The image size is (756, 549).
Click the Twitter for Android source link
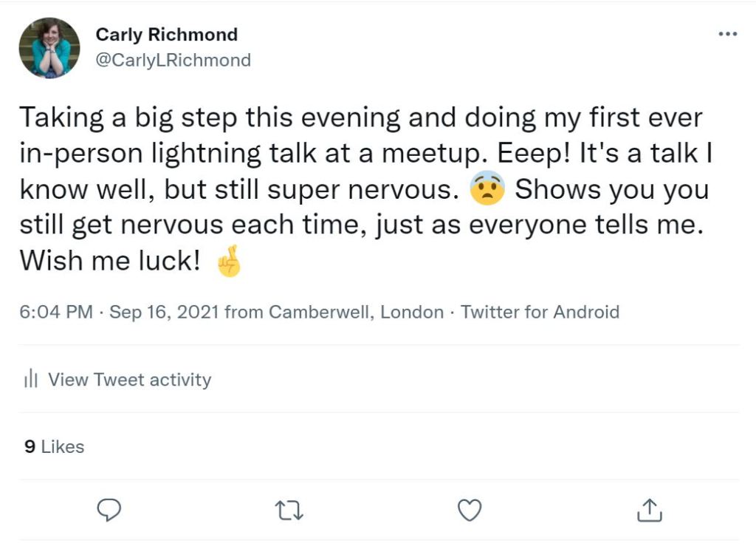point(540,312)
